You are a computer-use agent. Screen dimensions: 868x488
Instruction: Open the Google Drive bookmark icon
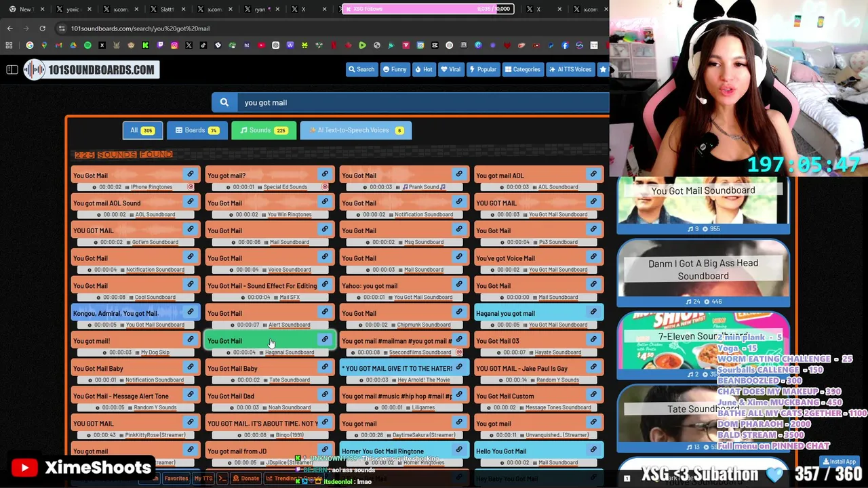(x=73, y=45)
